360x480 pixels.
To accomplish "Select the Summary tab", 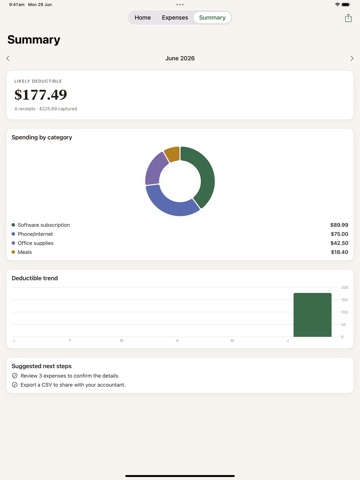I will pyautogui.click(x=212, y=18).
